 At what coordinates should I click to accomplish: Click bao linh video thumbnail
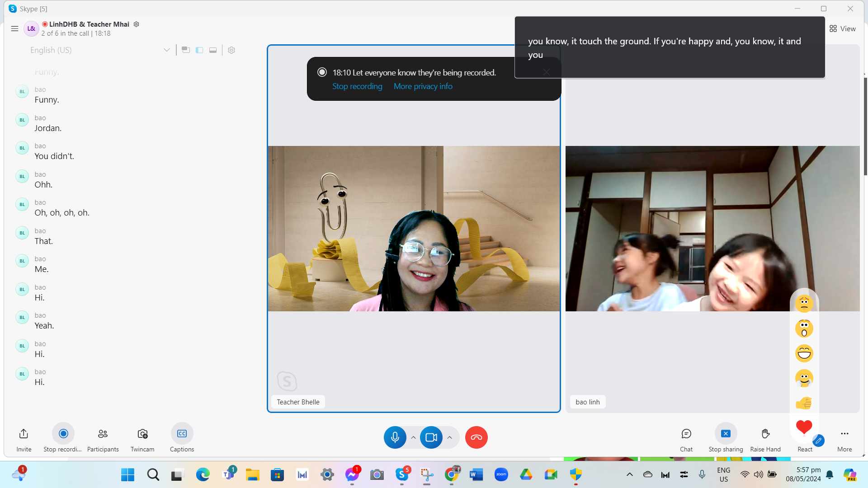(678, 229)
